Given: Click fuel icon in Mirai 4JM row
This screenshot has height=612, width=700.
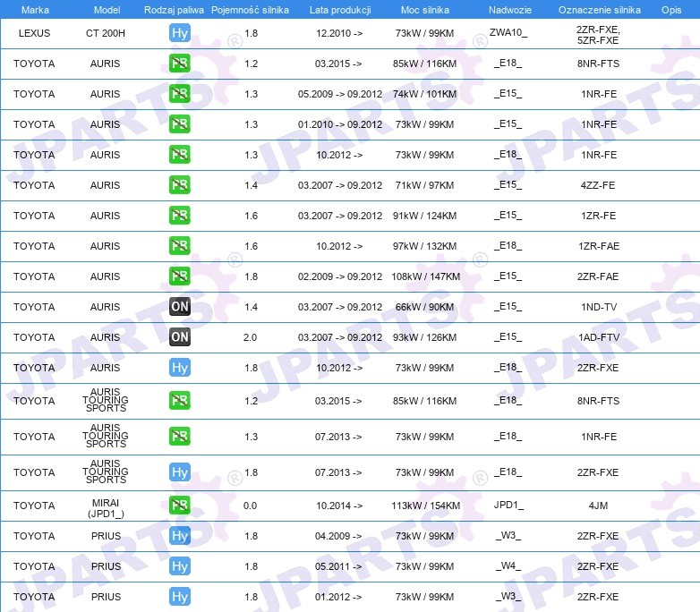Looking at the screenshot, I should 180,506.
